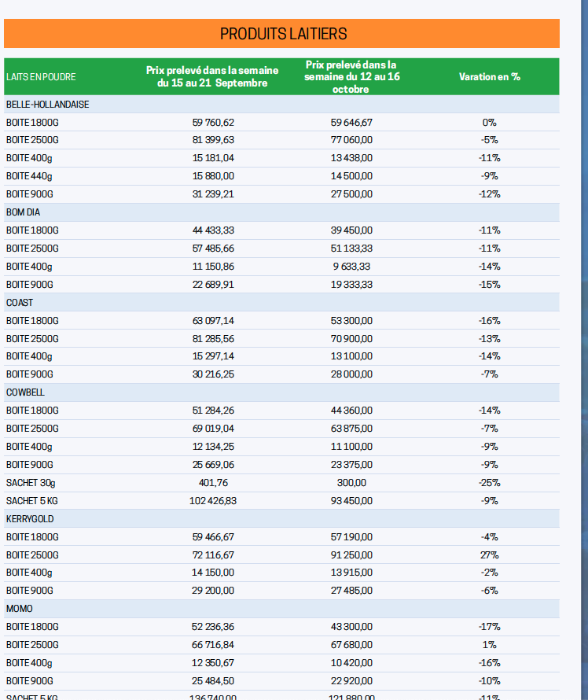Viewport: 588px width, 700px height.
Task: Click the price 63 875,00
Action: tap(351, 429)
